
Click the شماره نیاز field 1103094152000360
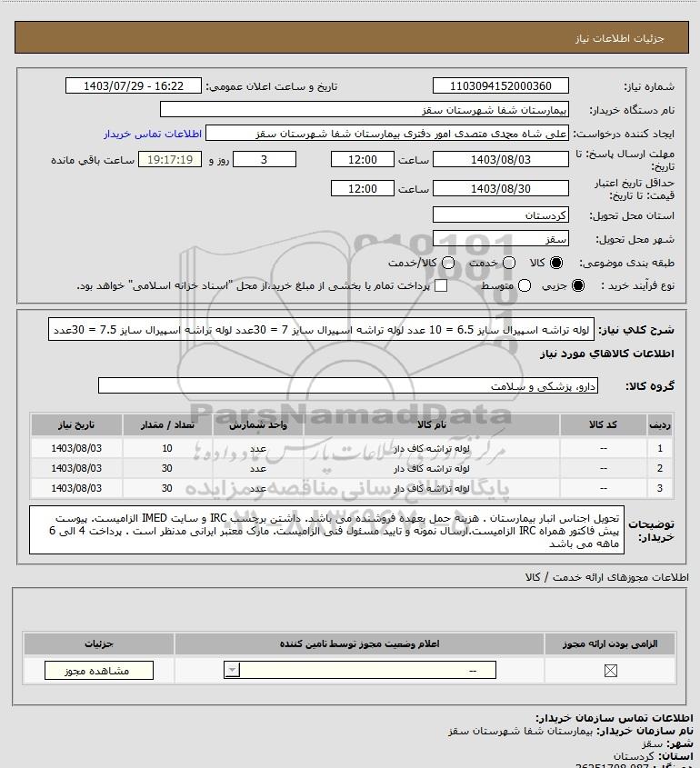[501, 85]
